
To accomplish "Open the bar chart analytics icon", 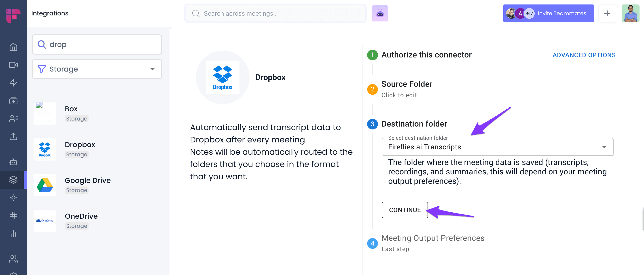I will pos(13,233).
